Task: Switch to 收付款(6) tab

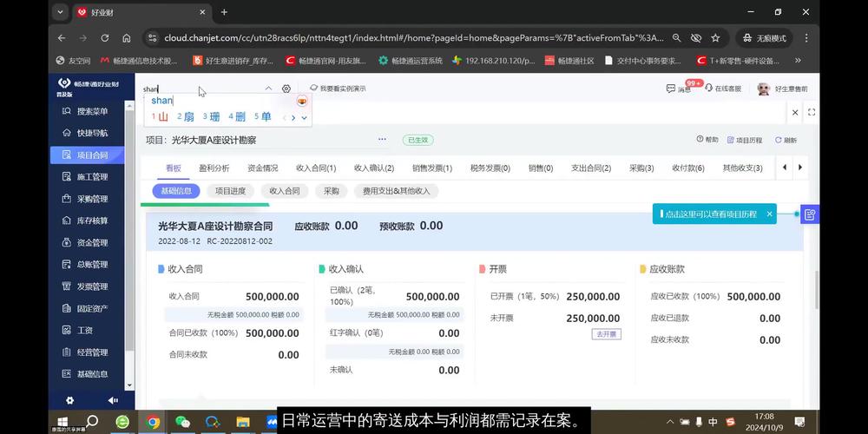Action: pyautogui.click(x=688, y=168)
